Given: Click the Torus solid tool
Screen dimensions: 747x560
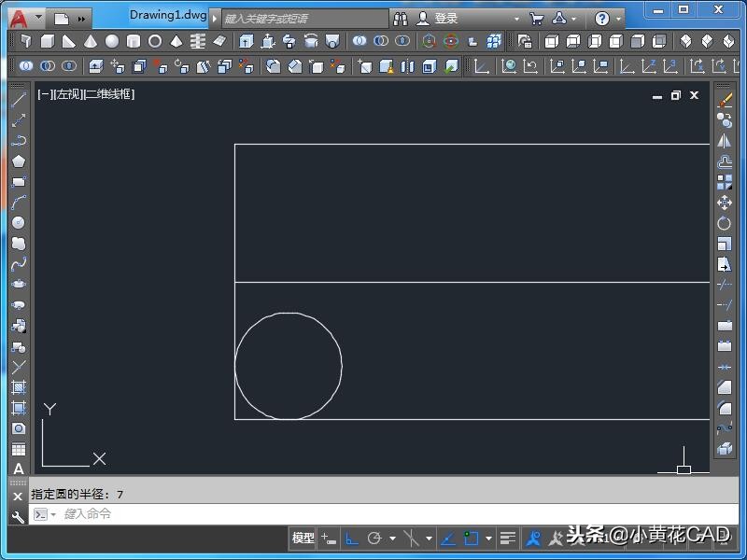Looking at the screenshot, I should pyautogui.click(x=155, y=42).
